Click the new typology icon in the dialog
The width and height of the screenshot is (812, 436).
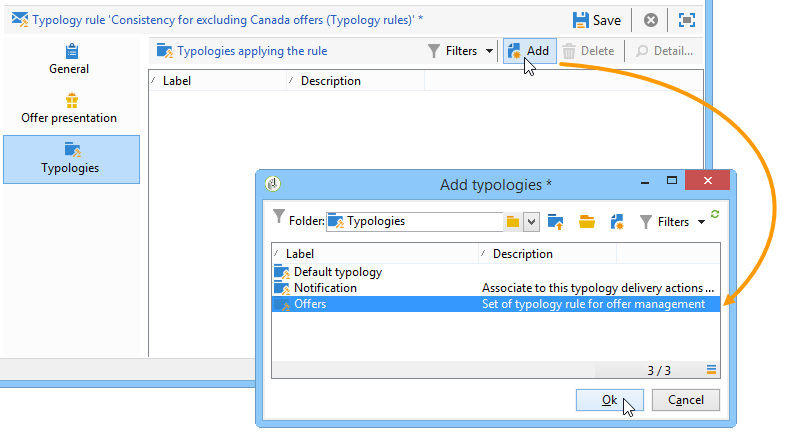(617, 222)
